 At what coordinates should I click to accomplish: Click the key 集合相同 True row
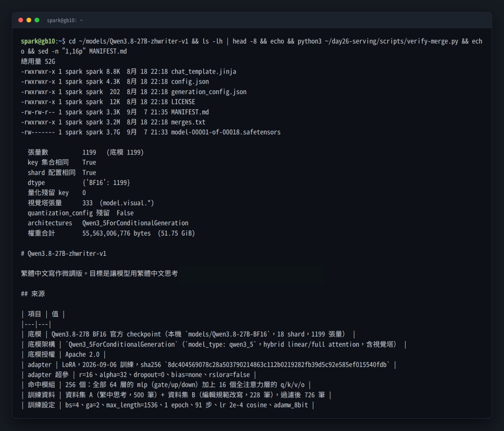[x=62, y=163]
